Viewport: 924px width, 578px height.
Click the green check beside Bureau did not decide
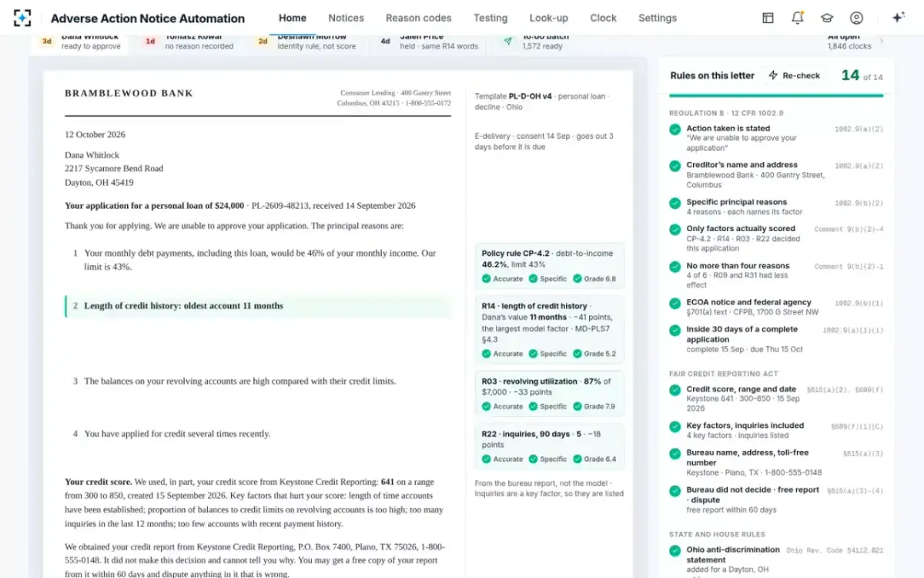[x=675, y=490]
